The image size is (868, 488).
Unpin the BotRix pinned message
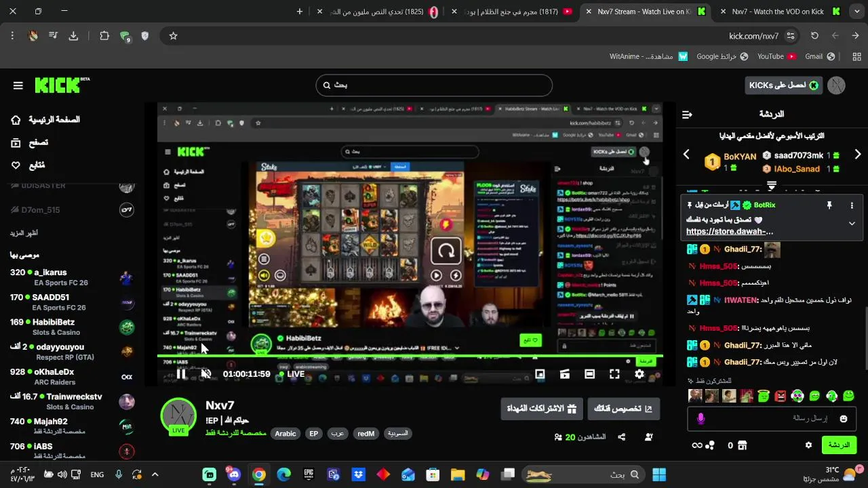[x=829, y=205]
